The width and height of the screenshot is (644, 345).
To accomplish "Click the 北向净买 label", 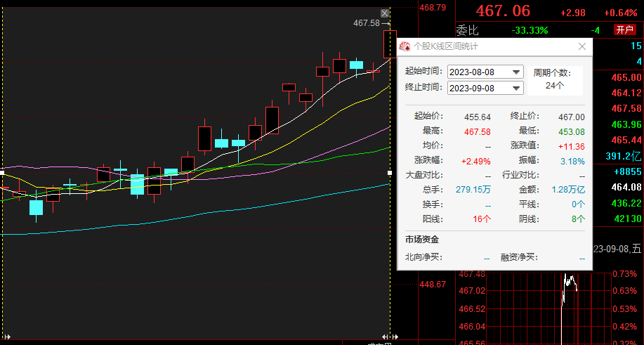I will [x=423, y=257].
